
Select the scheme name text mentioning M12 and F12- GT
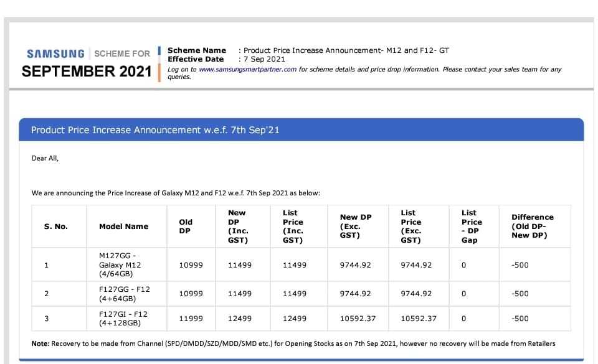pos(346,50)
